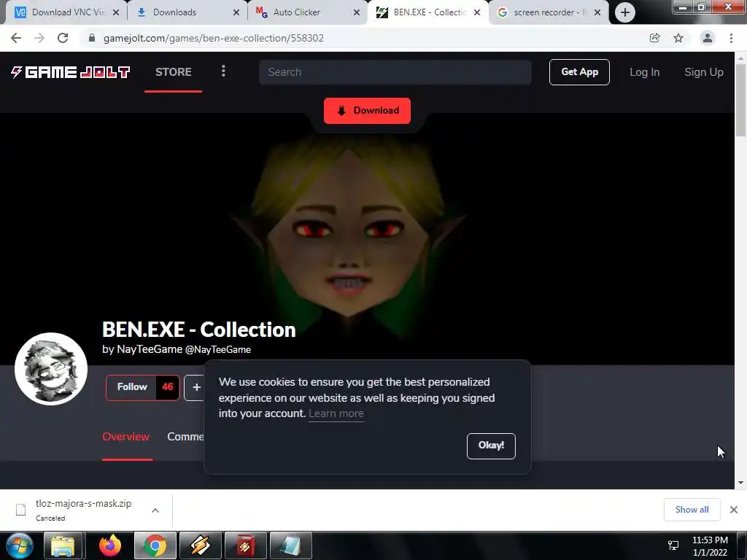747x560 pixels.
Task: Click the browser forward arrow
Action: click(x=39, y=38)
